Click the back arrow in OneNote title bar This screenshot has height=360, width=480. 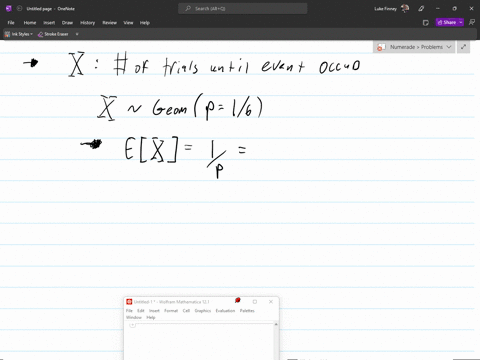click(x=19, y=9)
